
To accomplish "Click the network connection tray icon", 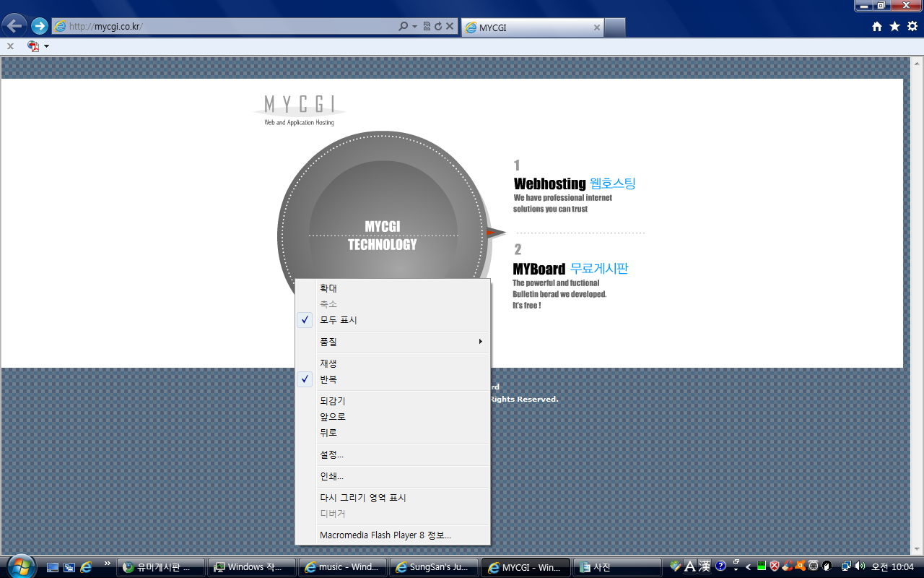I will point(846,566).
